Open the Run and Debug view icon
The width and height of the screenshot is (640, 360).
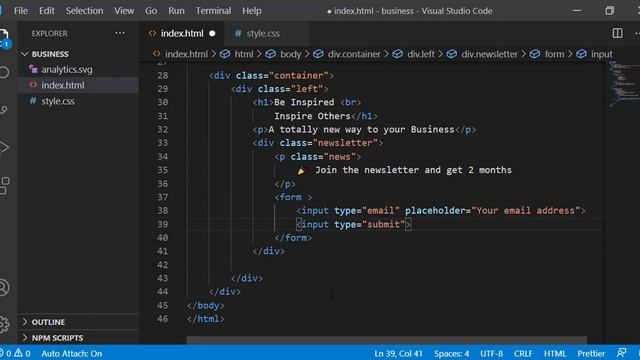click(x=4, y=148)
